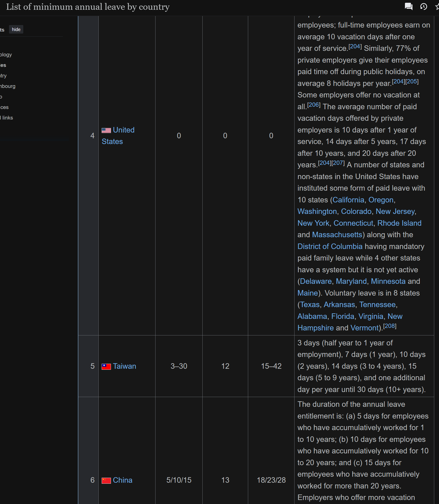The image size is (439, 504).
Task: Visit the New Jersey link
Action: 395,211
